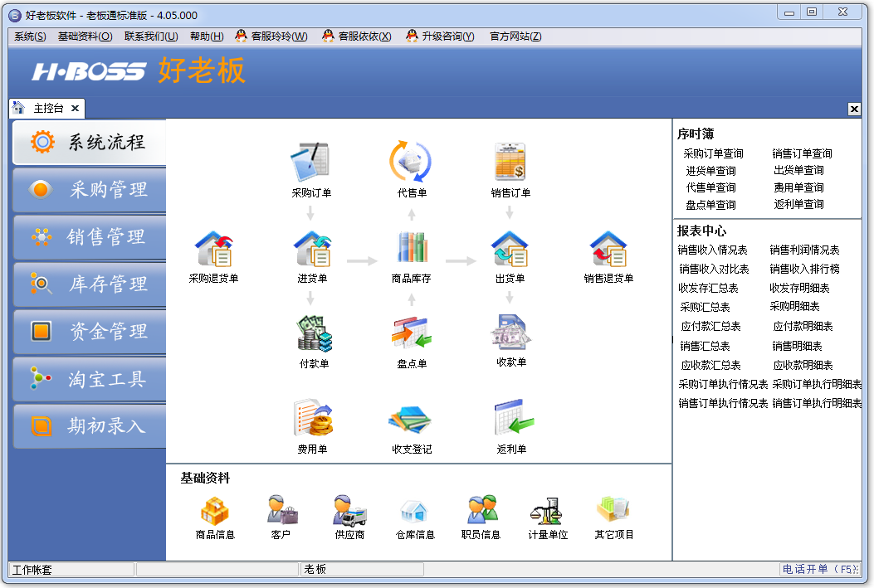Click 升级咨询(Y) in the menu bar
Screen dimensions: 874x588
coord(441,36)
